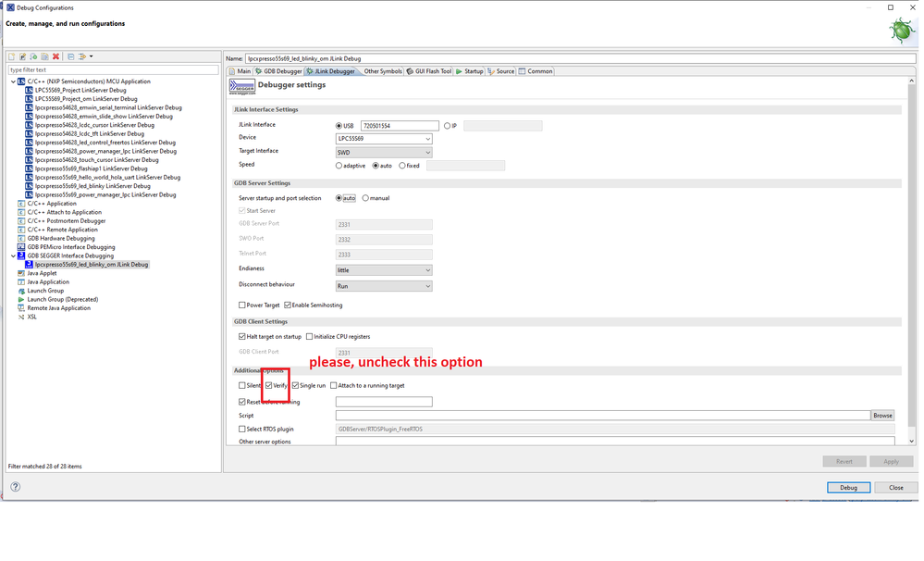Screen dimensions: 924x561
Task: Click GDB SEGGER Interface Debugging icon
Action: click(21, 256)
